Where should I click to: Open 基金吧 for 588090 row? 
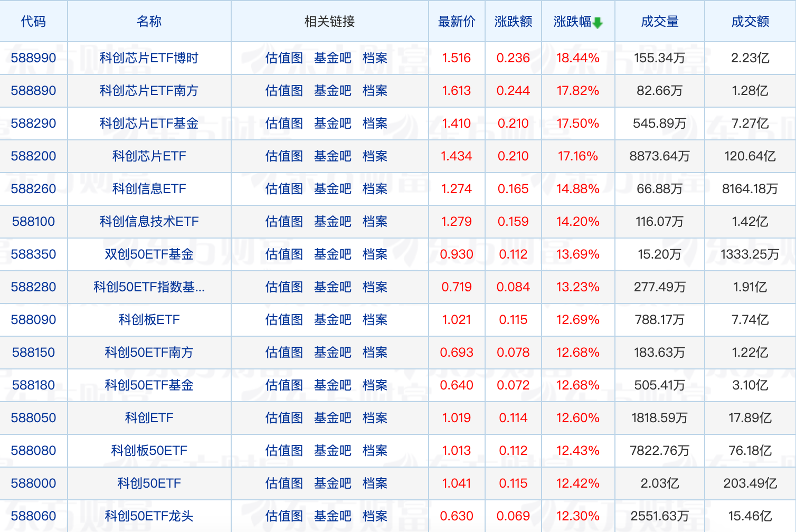[333, 320]
